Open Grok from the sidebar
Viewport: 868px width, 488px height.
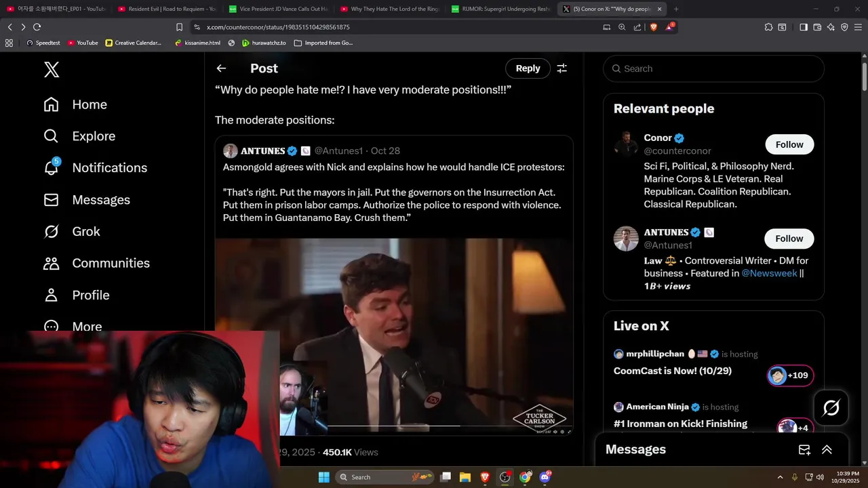(x=72, y=231)
